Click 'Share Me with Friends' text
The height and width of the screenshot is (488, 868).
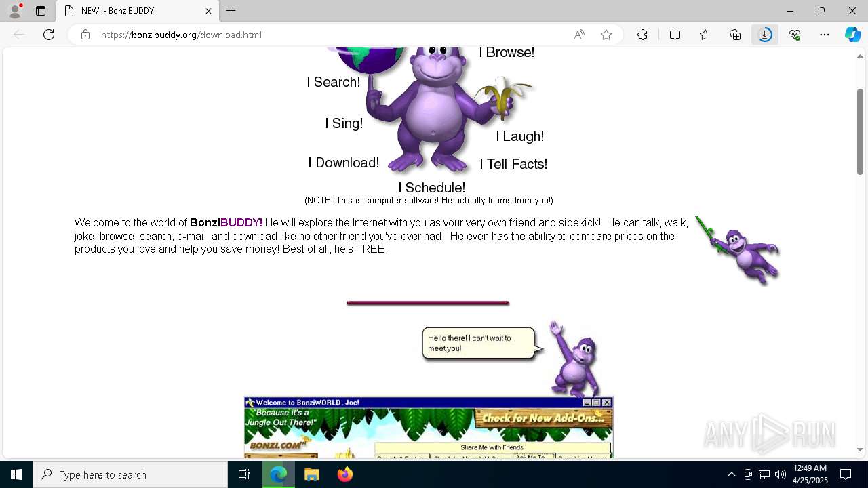[x=492, y=447]
